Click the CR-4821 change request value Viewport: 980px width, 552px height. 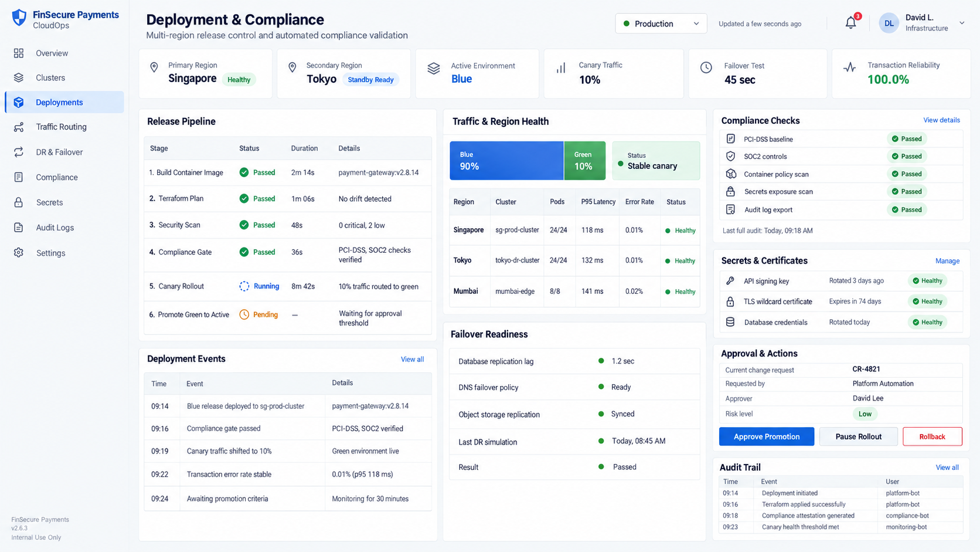pyautogui.click(x=866, y=370)
